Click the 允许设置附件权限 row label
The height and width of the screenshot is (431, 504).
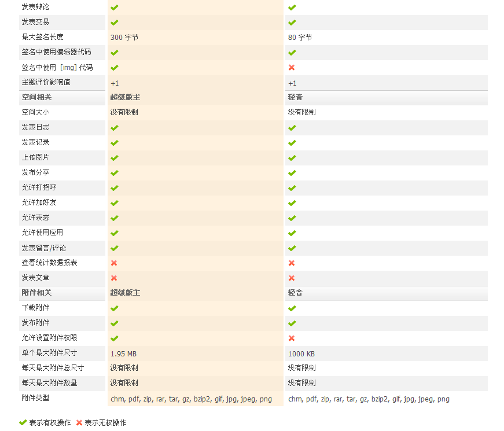pyautogui.click(x=50, y=338)
